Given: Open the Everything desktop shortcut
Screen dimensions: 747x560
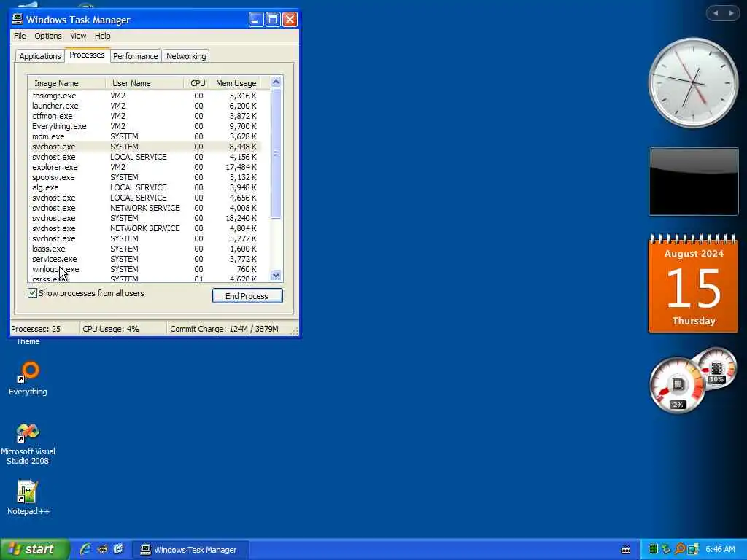Looking at the screenshot, I should (28, 378).
